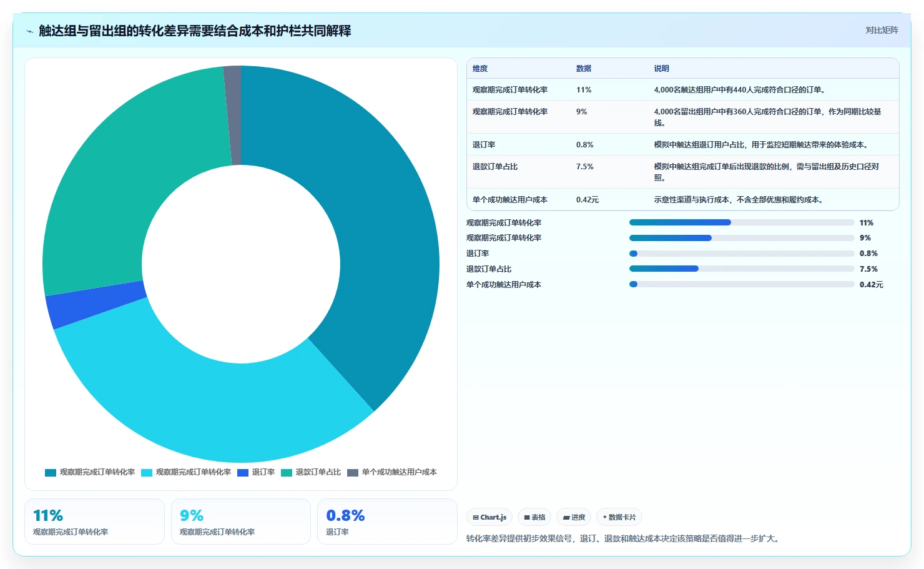
Task: Click the 数据卡片 chip icon
Action: (605, 517)
